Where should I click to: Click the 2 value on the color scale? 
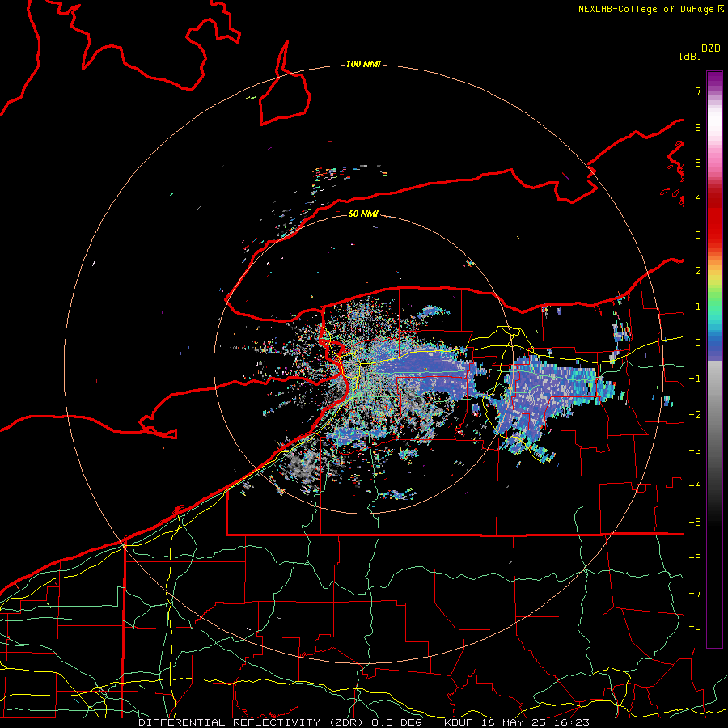pos(698,271)
